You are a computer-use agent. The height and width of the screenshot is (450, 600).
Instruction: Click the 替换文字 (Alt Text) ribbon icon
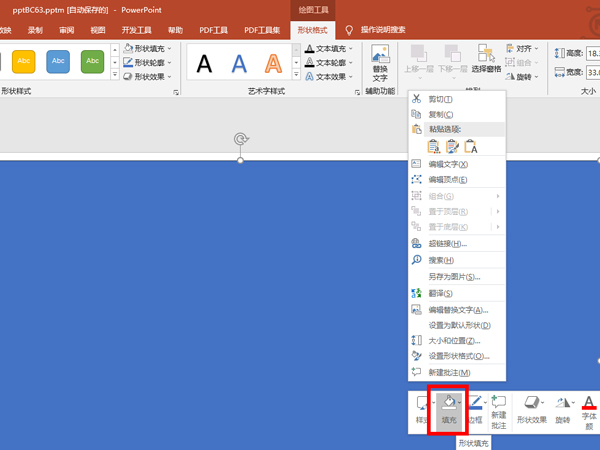coord(380,63)
